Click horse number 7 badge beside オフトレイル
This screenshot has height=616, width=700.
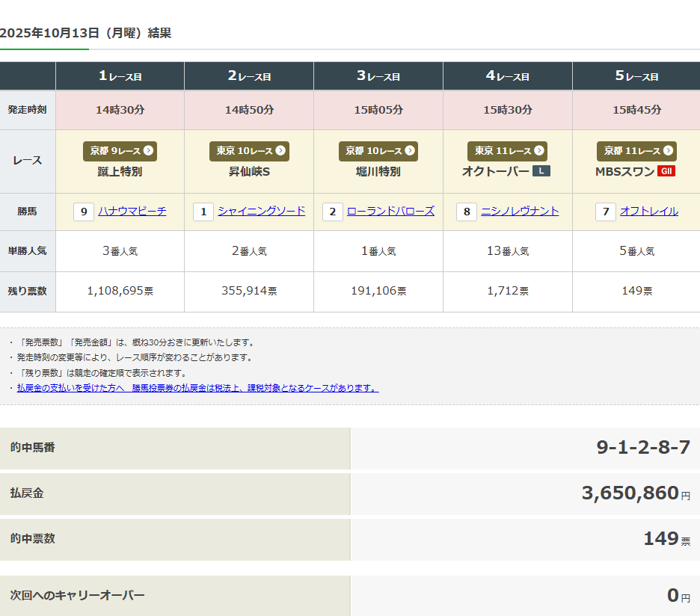605,212
